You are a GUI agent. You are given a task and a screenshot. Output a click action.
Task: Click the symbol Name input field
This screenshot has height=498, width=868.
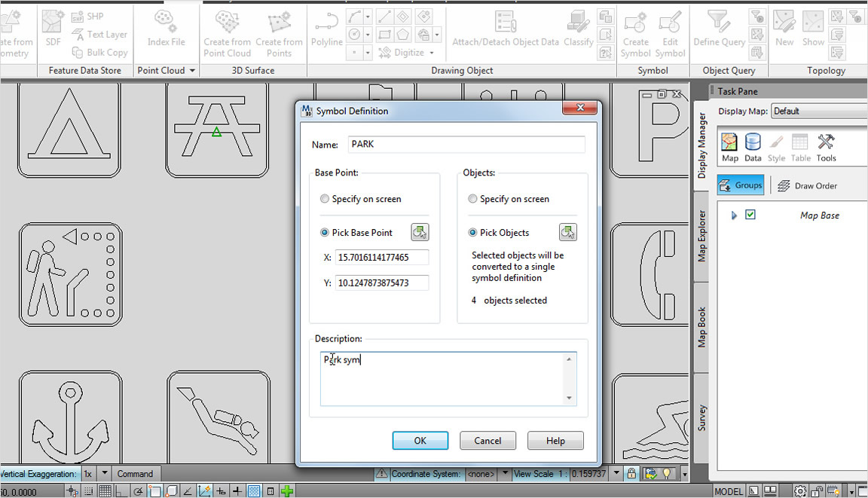pyautogui.click(x=466, y=144)
